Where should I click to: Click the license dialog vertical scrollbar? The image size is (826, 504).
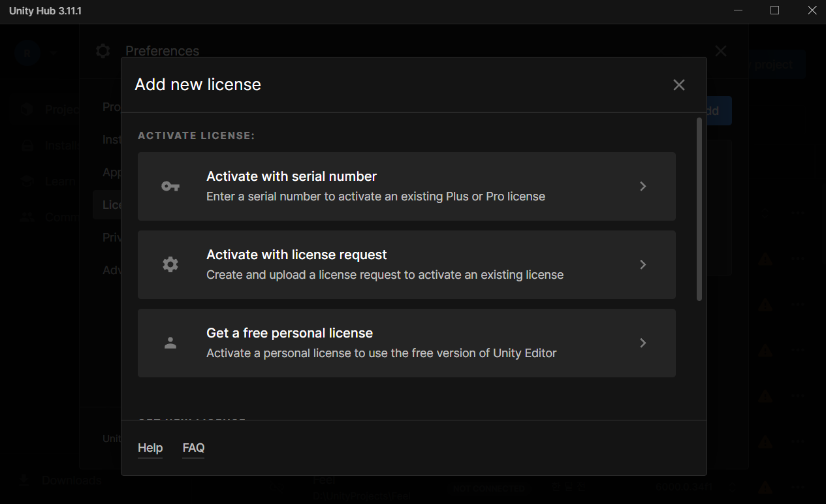[699, 209]
